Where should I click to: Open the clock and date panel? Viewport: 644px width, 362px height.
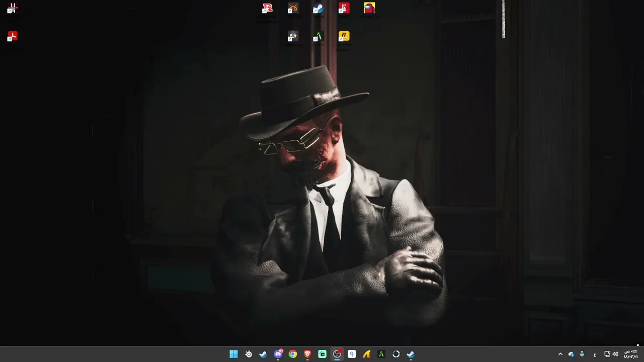point(631,354)
